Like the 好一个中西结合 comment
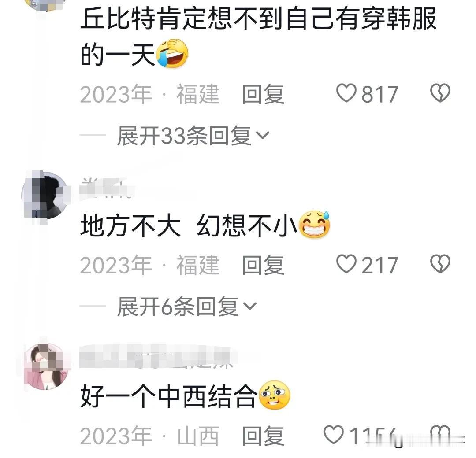The image size is (476, 458). (x=334, y=435)
